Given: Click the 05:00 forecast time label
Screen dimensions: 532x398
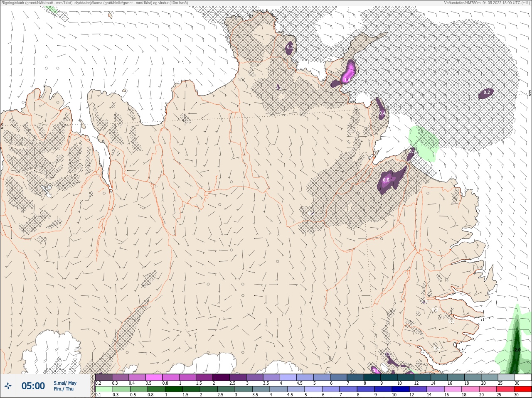Looking at the screenshot, I should coord(33,386).
